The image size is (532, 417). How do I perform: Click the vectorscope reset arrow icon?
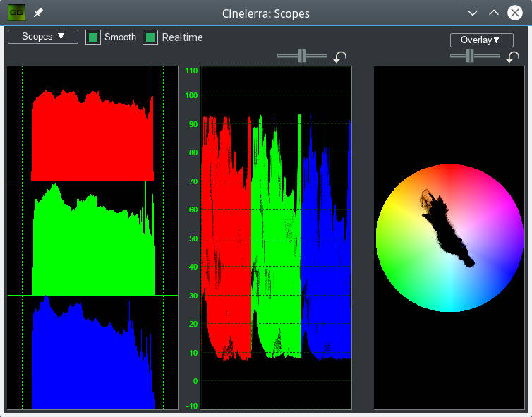[x=513, y=57]
